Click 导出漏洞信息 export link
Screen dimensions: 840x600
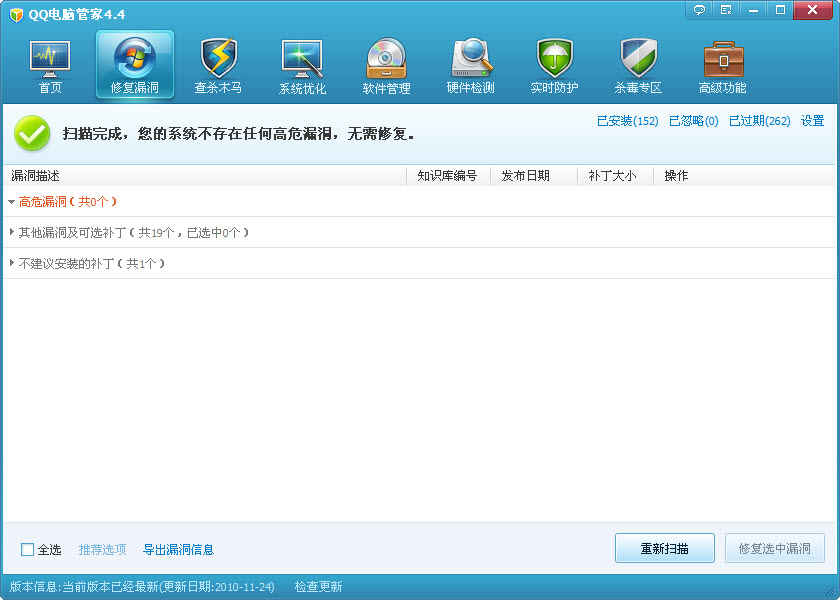click(x=178, y=549)
